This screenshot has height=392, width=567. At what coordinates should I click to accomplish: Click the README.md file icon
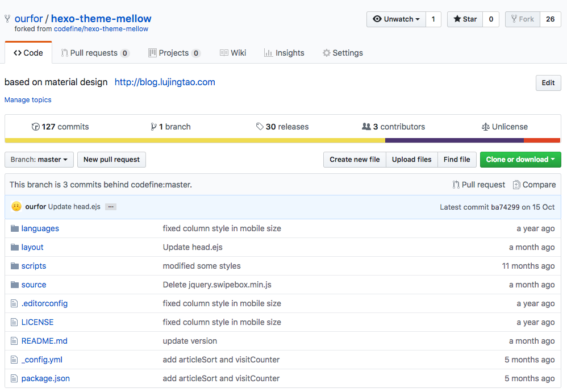[x=14, y=341]
